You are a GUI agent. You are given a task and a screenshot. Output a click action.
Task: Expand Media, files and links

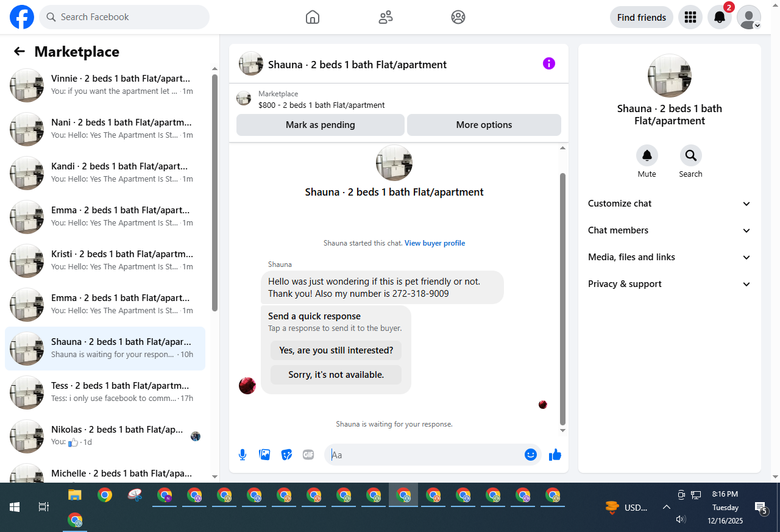tap(670, 257)
